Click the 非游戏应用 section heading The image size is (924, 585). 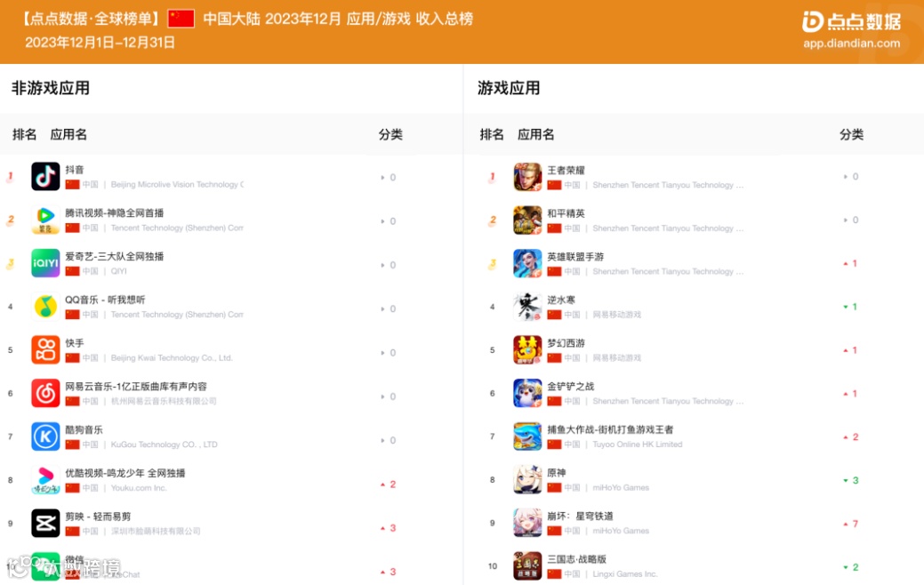click(x=51, y=88)
